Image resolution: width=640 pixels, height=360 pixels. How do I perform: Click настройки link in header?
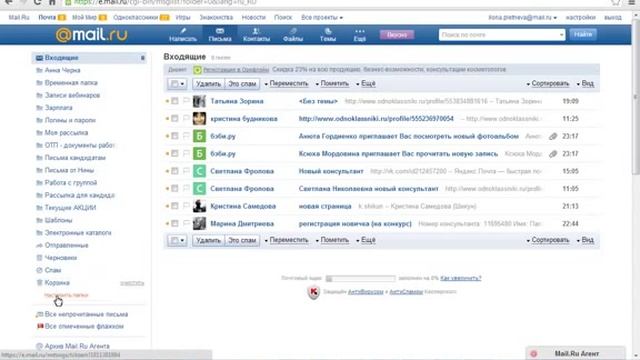tap(580, 18)
